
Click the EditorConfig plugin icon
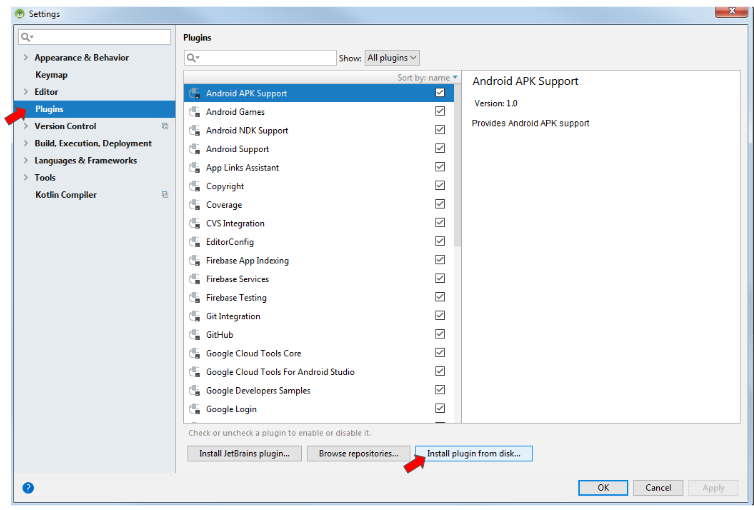[195, 242]
